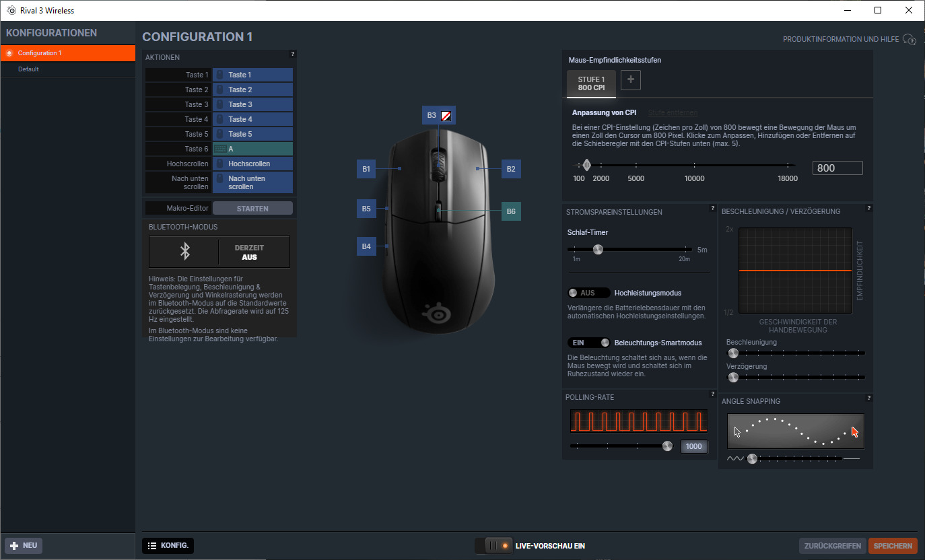This screenshot has height=560, width=925.
Task: Click the 5m sleep timer value
Action: click(702, 250)
